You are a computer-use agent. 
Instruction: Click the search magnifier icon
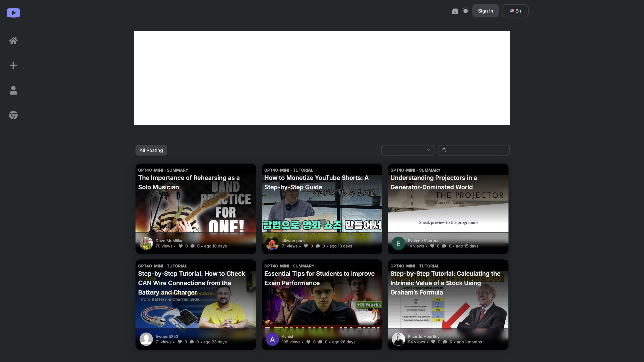[445, 150]
